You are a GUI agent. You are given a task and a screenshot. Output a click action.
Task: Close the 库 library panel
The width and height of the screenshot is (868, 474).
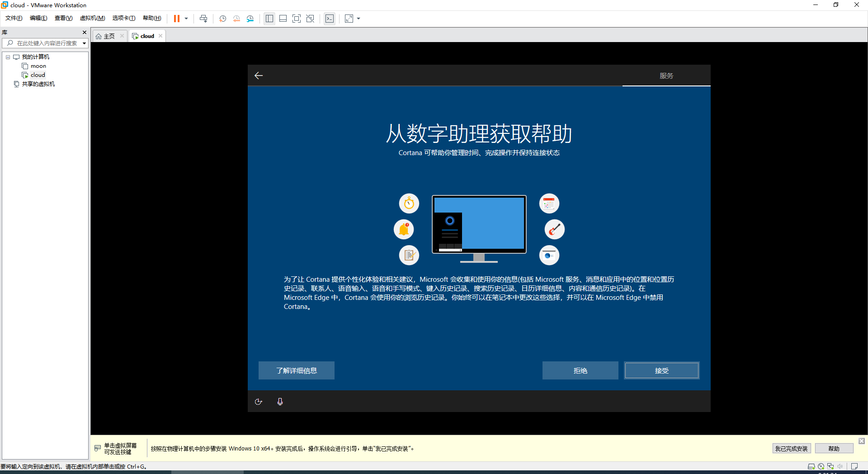(x=85, y=33)
